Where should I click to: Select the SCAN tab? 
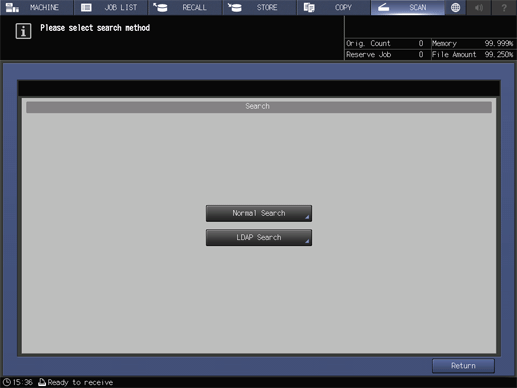(x=407, y=7)
